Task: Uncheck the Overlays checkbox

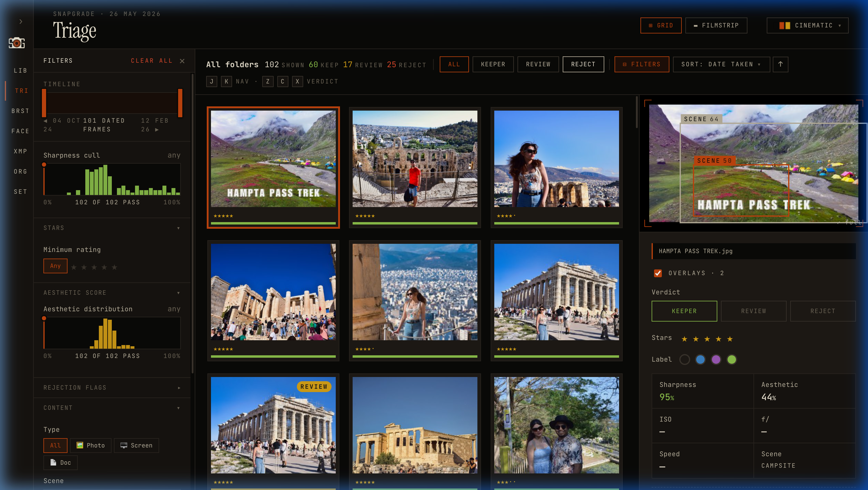Action: pyautogui.click(x=658, y=273)
